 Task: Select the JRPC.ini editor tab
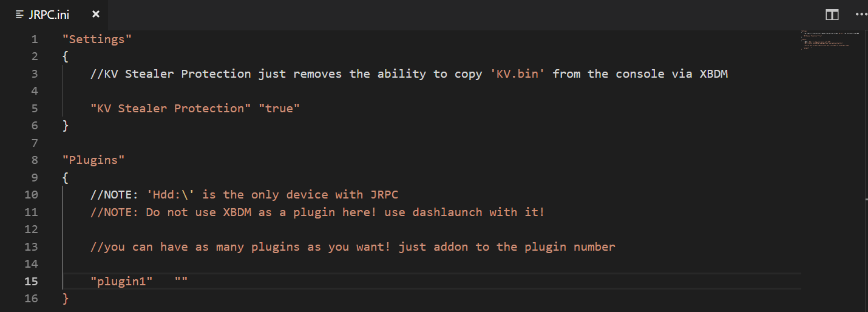(x=49, y=15)
